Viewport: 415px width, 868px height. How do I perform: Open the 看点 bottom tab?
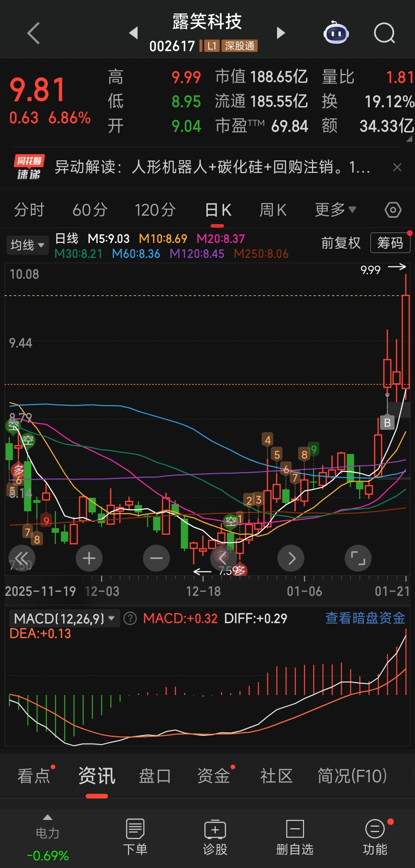point(34,776)
